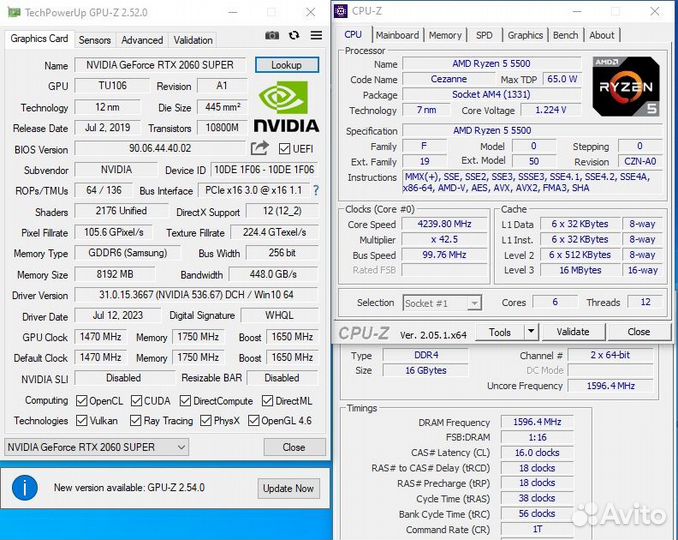Screen dimensions: 678x540
Task: Open the Validation tab in GPU-Z
Action: point(193,40)
